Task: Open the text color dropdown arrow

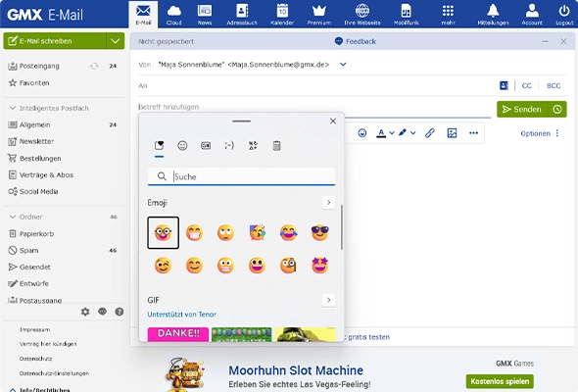Action: 392,133
